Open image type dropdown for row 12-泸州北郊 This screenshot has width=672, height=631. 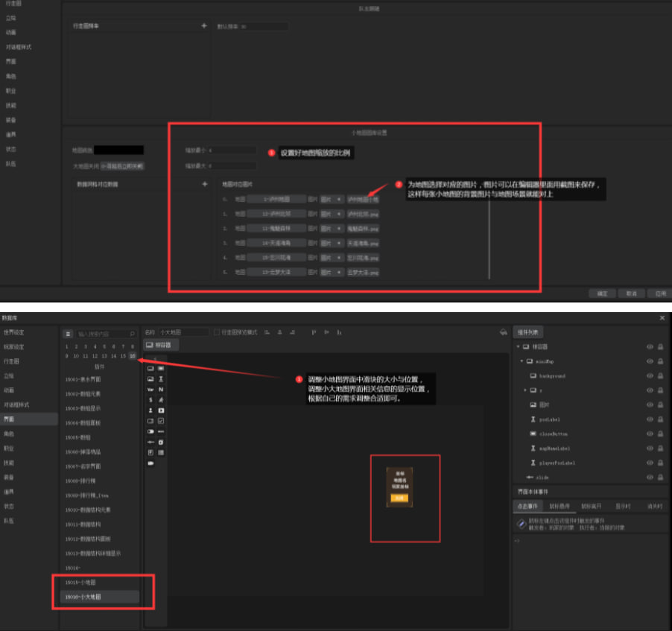click(x=332, y=214)
